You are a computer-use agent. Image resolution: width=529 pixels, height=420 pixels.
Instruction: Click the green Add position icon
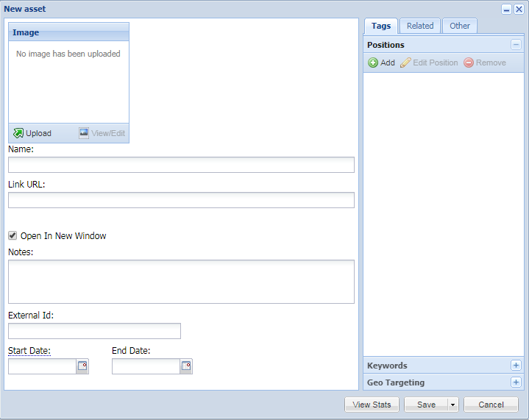[373, 63]
